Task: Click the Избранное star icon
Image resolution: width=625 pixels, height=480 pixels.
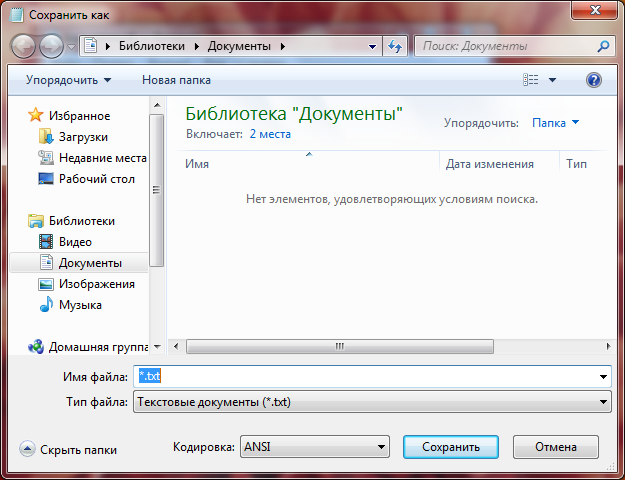Action: point(35,115)
